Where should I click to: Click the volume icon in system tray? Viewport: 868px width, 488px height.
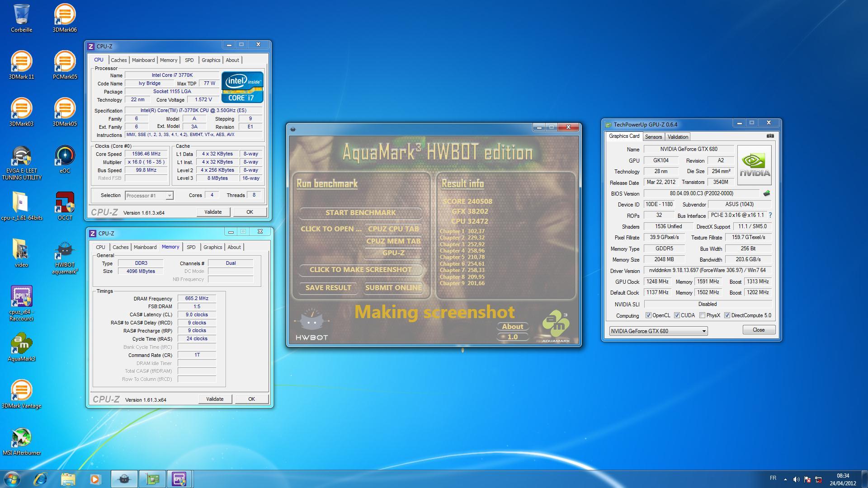point(796,479)
